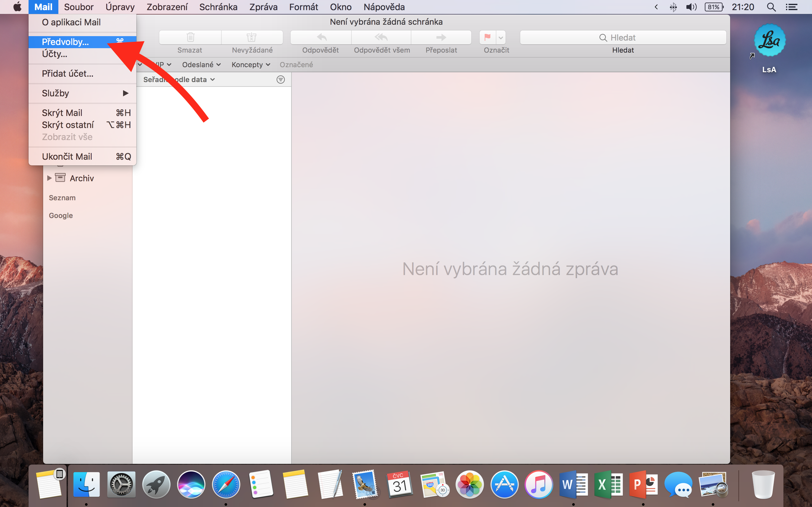Click the Přeposlat forward arrow icon
This screenshot has height=507, width=812.
441,37
